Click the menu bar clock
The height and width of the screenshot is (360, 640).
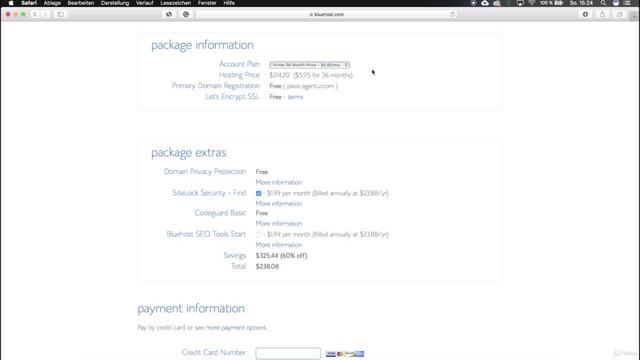click(x=581, y=3)
